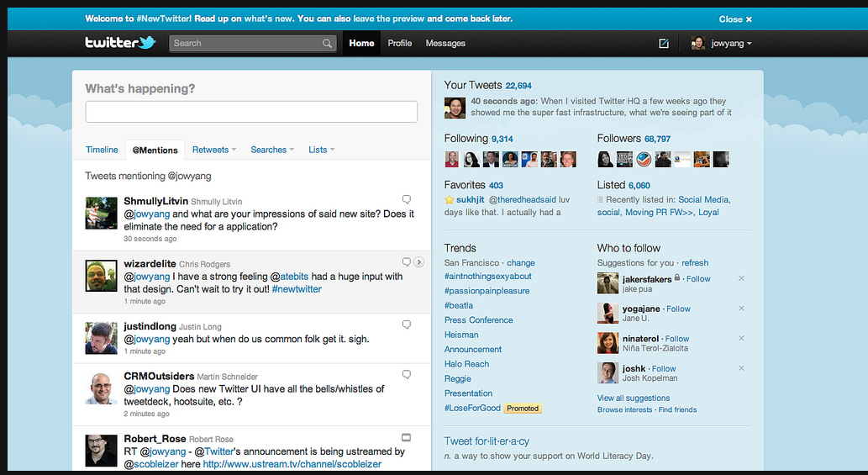Expand the Retweets dropdown tab

[214, 150]
